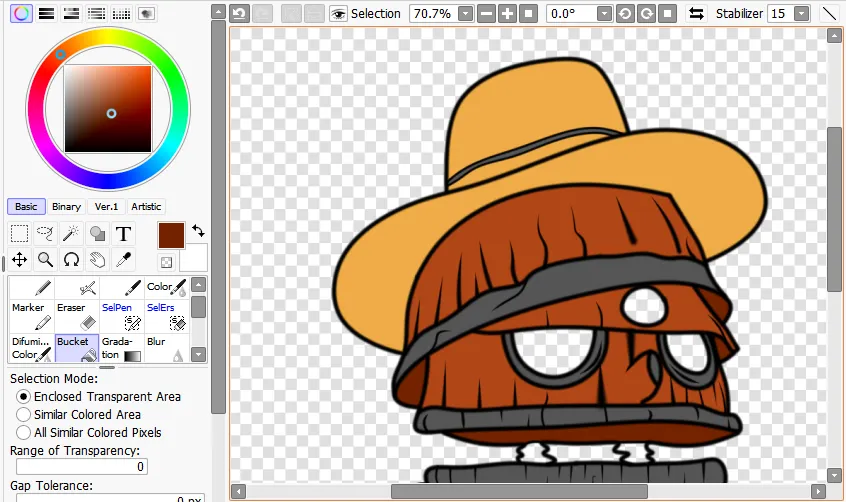Toggle the scratch pad panel icon
The width and height of the screenshot is (846, 502).
click(146, 13)
